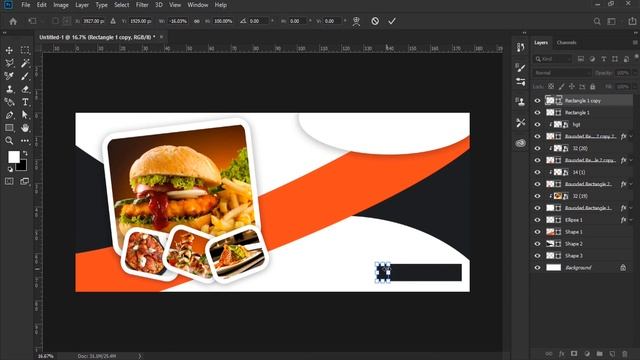Viewport: 640px width, 360px height.
Task: Open the Opacity value dropdown
Action: coord(635,73)
